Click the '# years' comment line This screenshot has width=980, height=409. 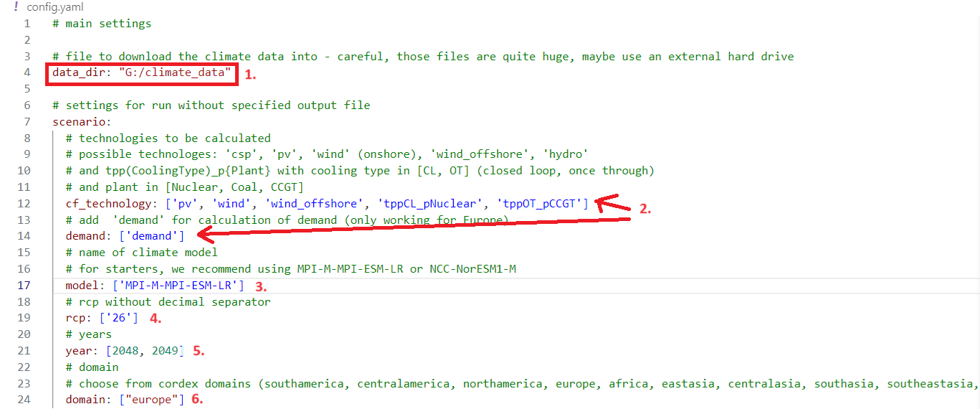(89, 334)
